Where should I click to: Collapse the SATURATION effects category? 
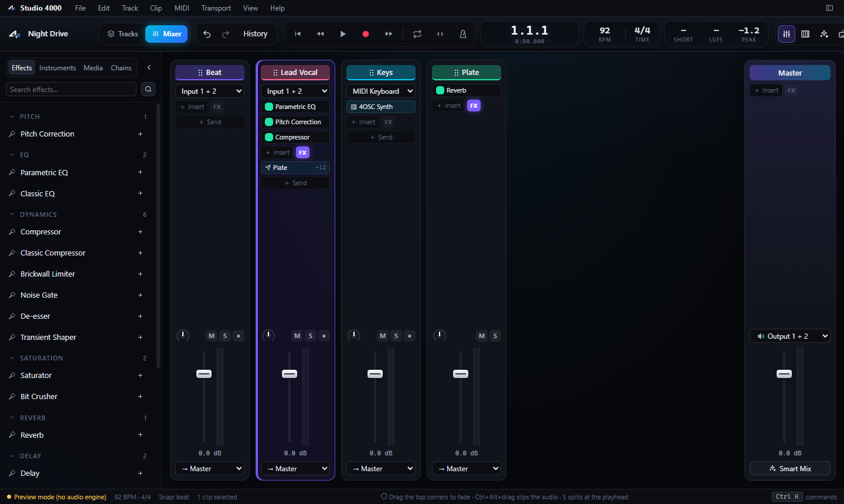(12, 358)
